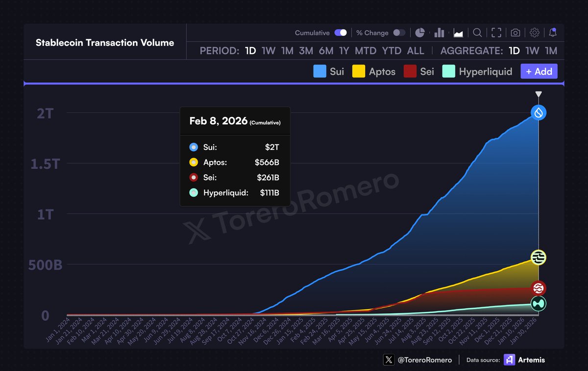588x371 pixels.
Task: Set aggregate to 1D
Action: coord(514,51)
